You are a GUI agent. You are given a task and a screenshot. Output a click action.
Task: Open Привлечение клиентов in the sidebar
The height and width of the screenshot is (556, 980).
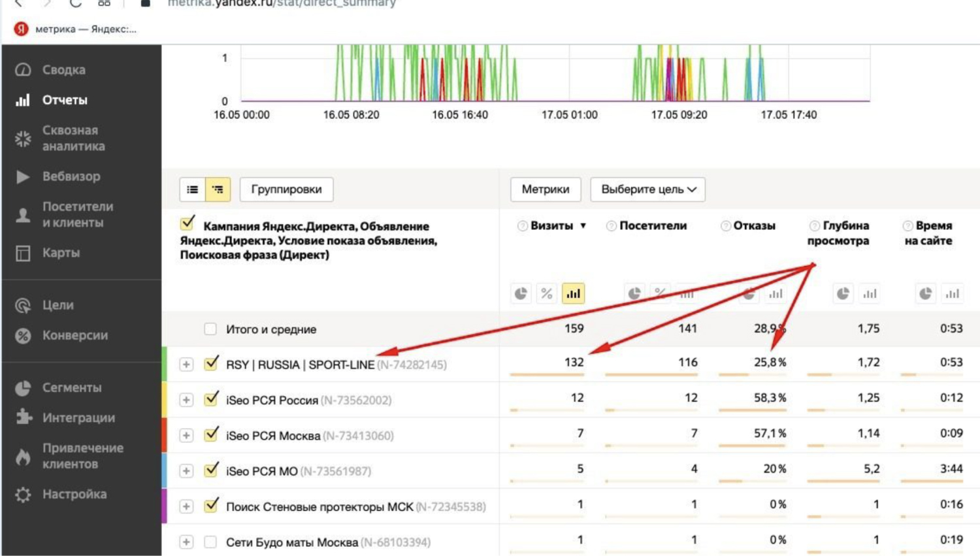click(83, 456)
